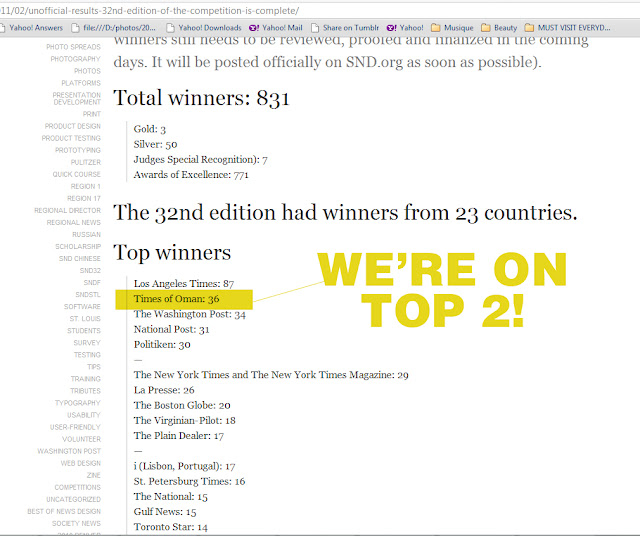640x536 pixels.
Task: Open the Yahoo! Downloads bookmark
Action: coord(204,28)
